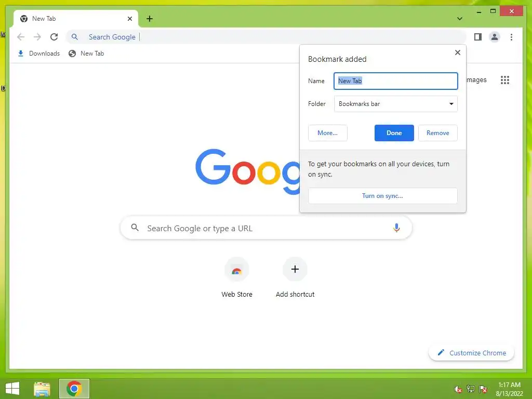The image size is (532, 399).
Task: Open the New Tab bookmark in bookmarks bar
Action: 86,54
